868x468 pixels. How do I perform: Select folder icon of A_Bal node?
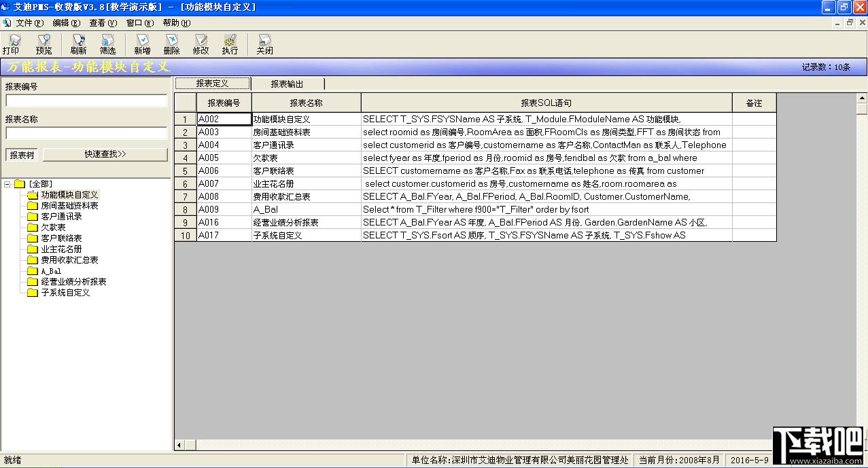click(33, 271)
